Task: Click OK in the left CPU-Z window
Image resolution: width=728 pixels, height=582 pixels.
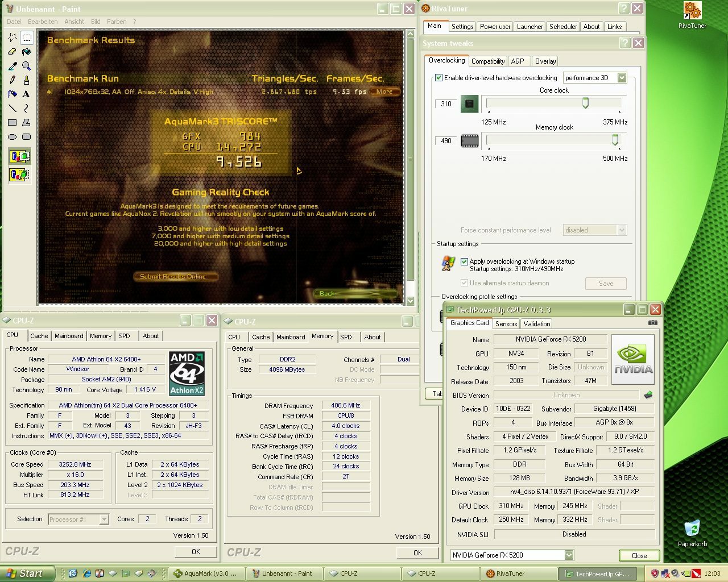Action: [196, 552]
